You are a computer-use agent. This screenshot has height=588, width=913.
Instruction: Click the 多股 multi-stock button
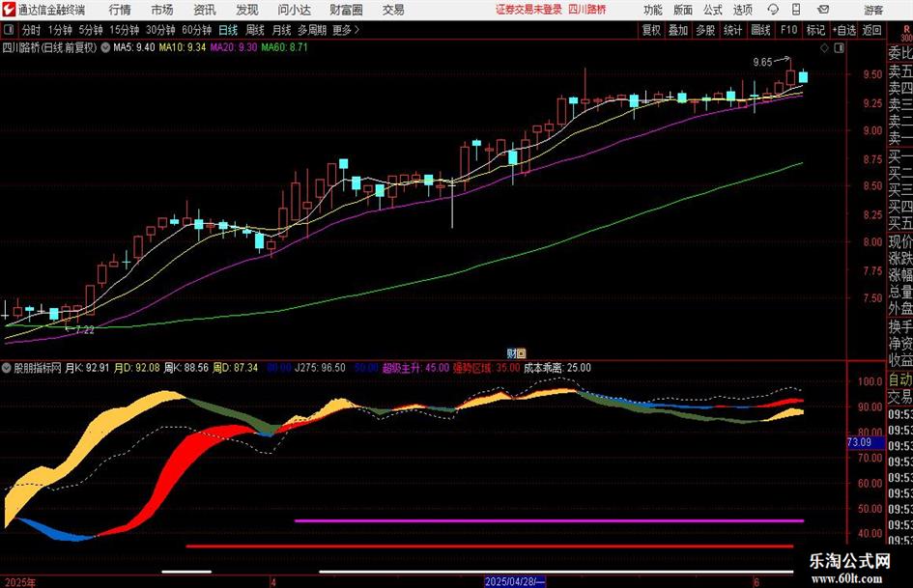pos(705,30)
